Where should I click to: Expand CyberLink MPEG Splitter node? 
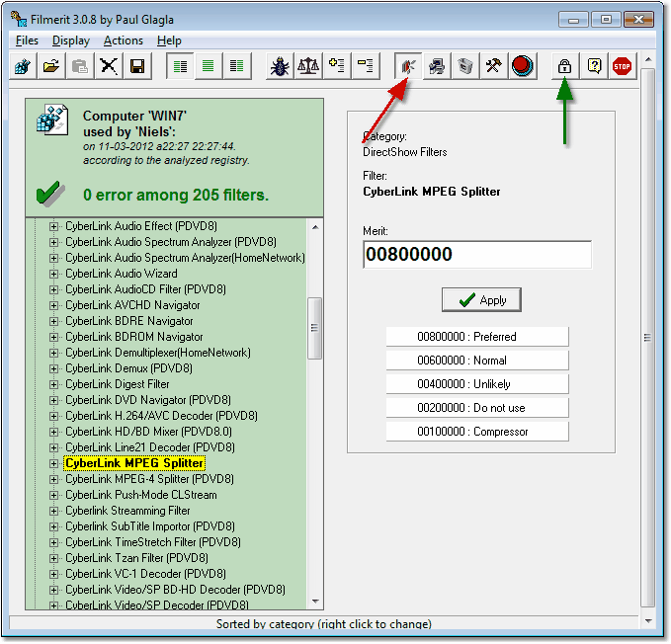53,463
